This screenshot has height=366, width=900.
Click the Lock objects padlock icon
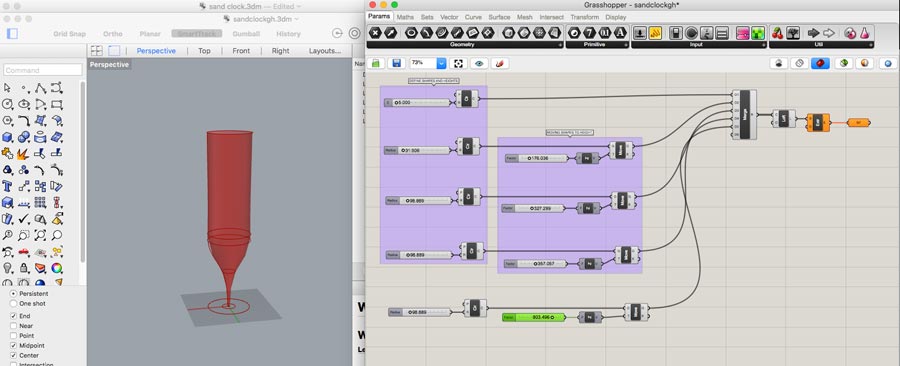click(x=24, y=268)
